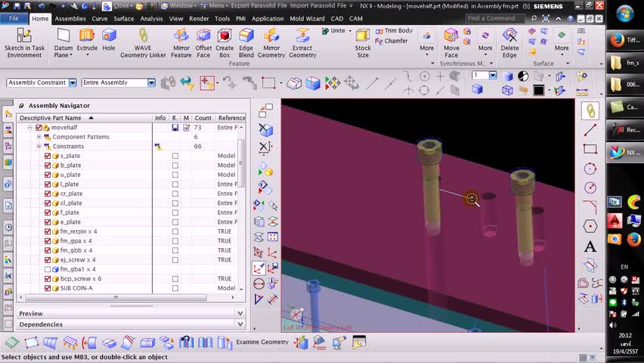644x363 pixels.
Task: Click the black background color swatch
Action: click(x=538, y=90)
